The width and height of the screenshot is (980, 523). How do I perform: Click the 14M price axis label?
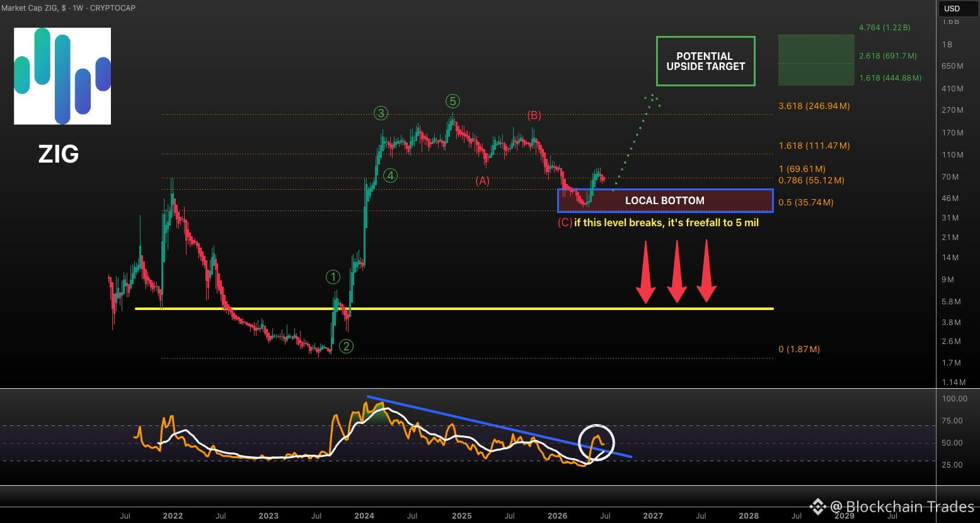[x=950, y=258]
